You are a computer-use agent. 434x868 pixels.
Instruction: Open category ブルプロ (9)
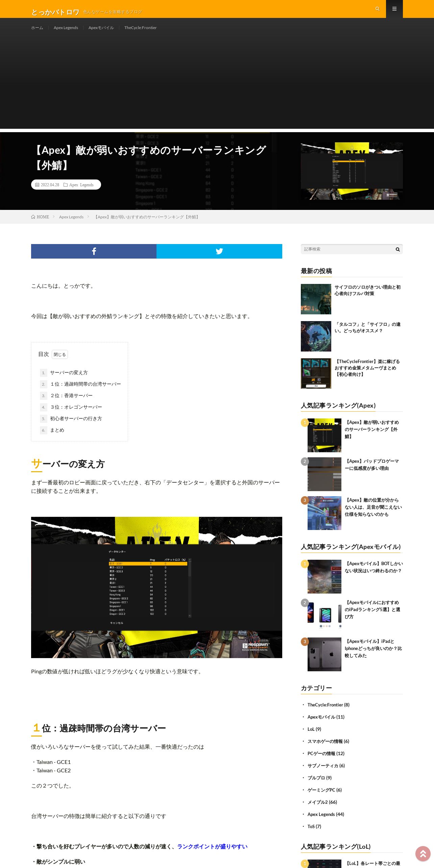click(319, 778)
